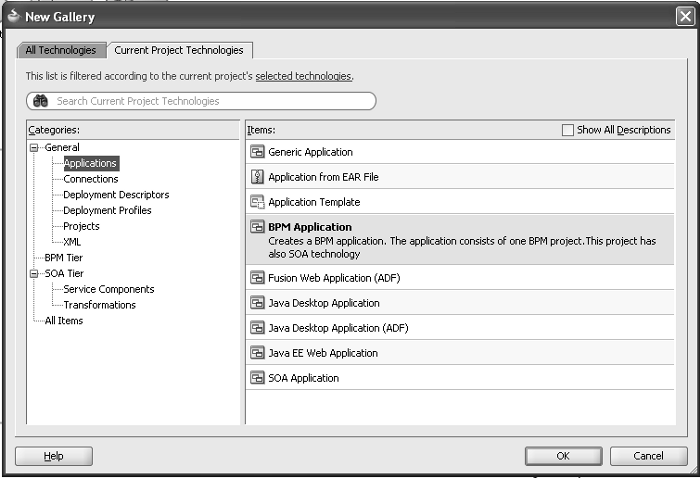
Task: Click the Application Template icon
Action: click(257, 202)
